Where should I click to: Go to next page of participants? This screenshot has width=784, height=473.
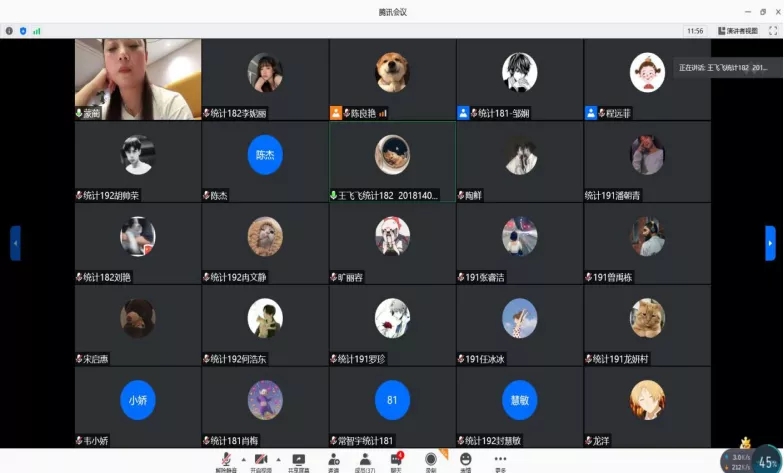(770, 243)
